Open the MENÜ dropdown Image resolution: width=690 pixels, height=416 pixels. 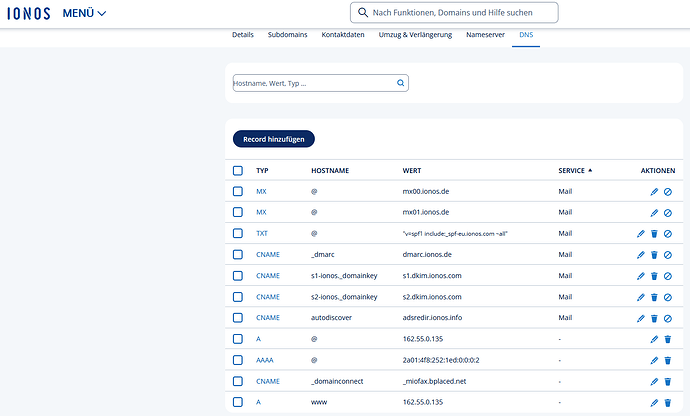84,13
